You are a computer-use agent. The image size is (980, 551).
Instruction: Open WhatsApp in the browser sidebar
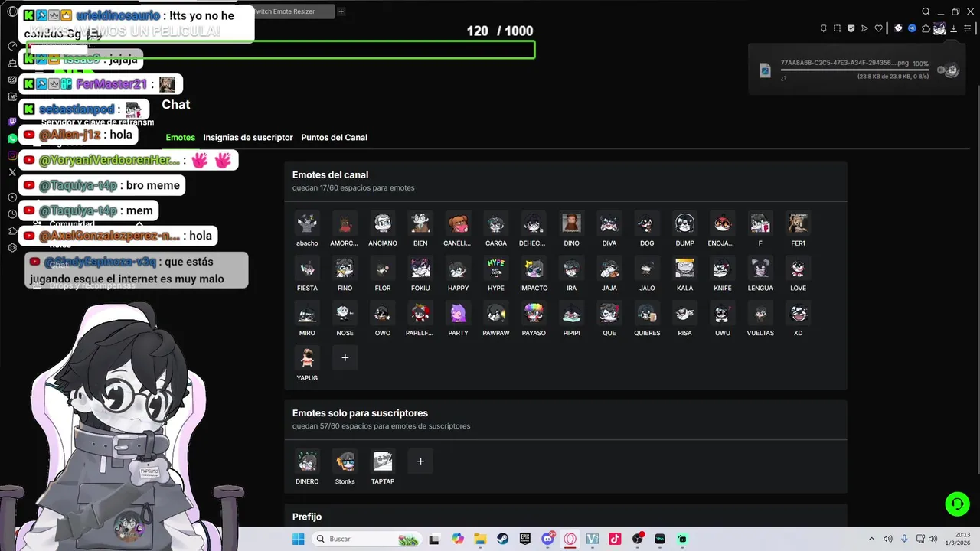tap(12, 139)
